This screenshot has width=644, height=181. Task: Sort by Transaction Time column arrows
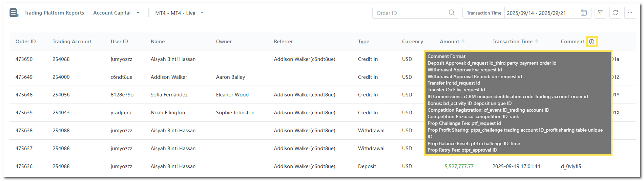(x=537, y=41)
